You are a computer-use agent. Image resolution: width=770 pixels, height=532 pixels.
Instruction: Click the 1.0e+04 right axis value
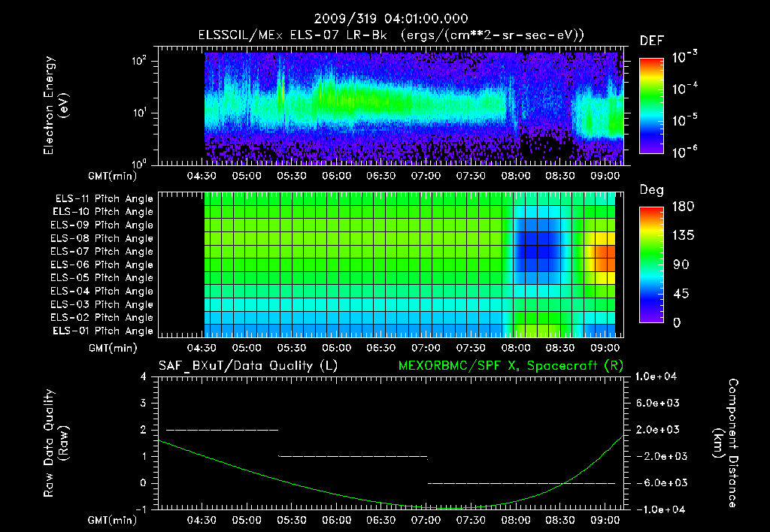point(656,376)
